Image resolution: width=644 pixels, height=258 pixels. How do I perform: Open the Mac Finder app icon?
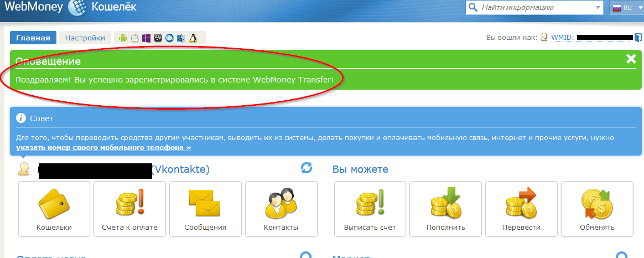coord(181,38)
